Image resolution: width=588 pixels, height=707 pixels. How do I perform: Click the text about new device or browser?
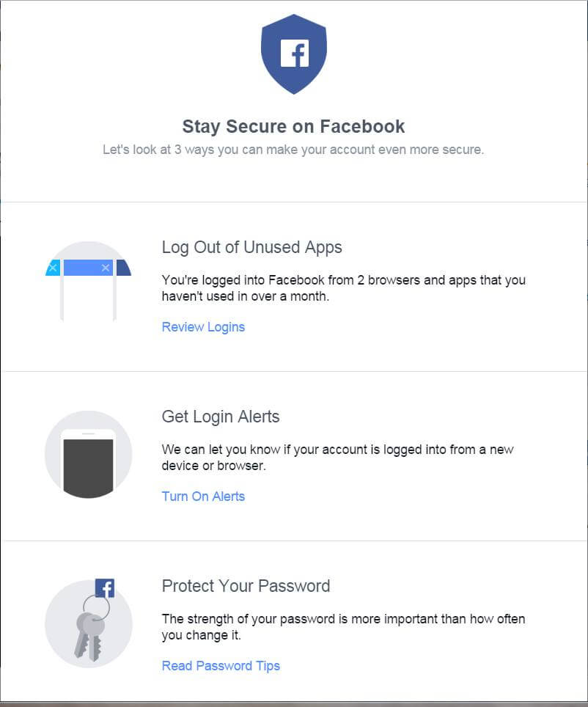[x=338, y=458]
